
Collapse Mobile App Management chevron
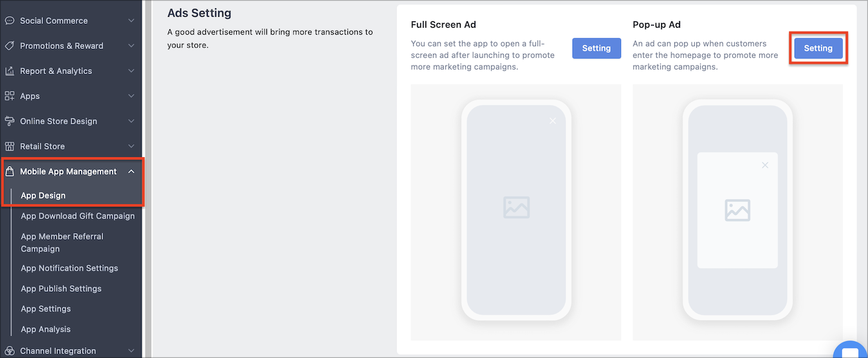coord(131,171)
